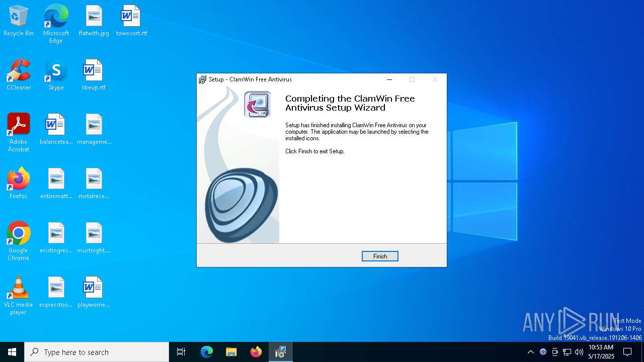
Task: Click the Meet Now tray icon
Action: pos(555,352)
